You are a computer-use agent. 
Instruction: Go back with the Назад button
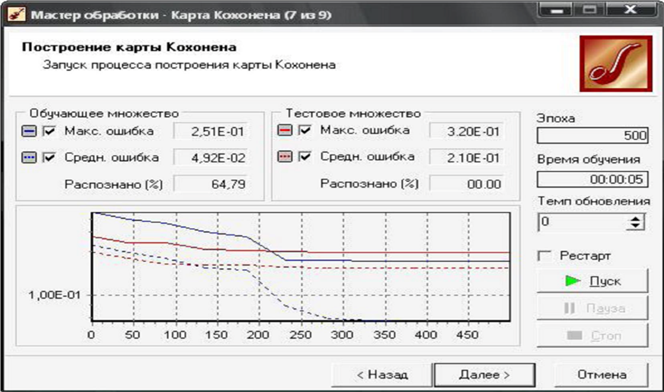pos(382,375)
